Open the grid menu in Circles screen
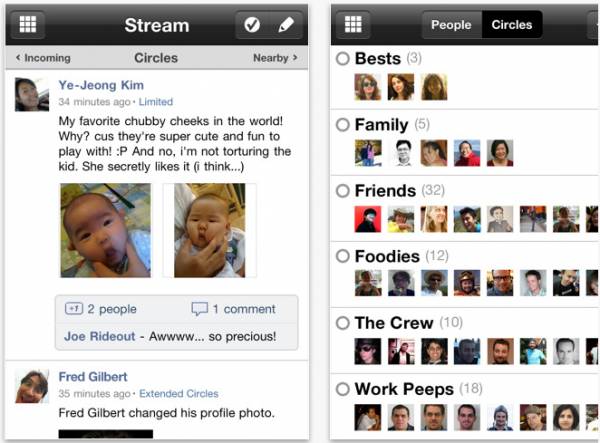 pos(353,25)
